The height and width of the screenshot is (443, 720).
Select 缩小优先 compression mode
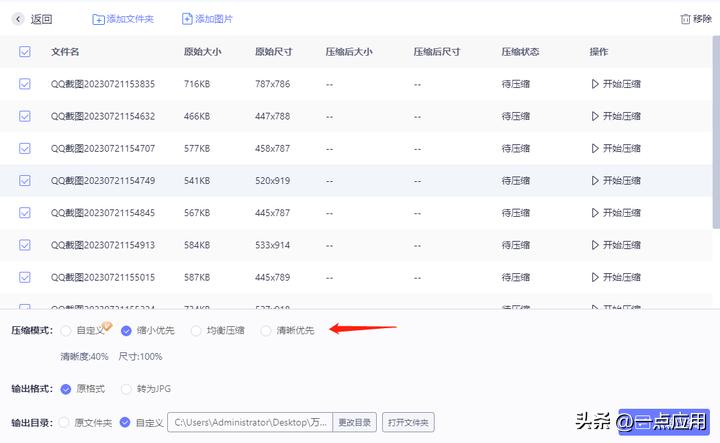126,331
